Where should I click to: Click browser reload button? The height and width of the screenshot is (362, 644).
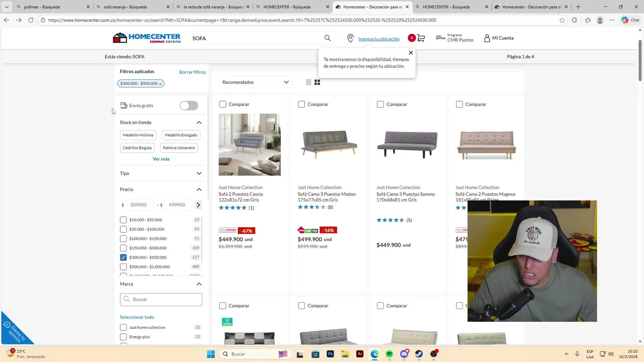tap(31, 20)
